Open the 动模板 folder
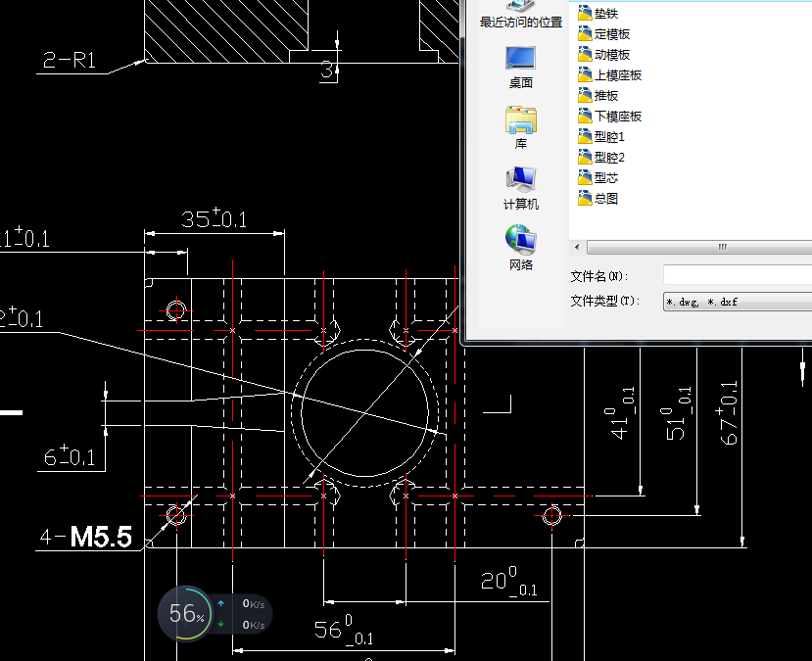This screenshot has width=812, height=661. 603,55
